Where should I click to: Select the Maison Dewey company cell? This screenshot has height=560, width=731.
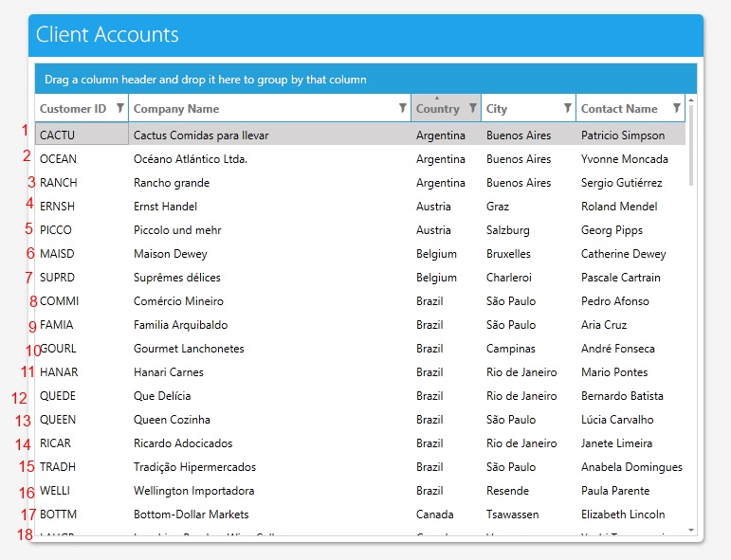tap(170, 254)
